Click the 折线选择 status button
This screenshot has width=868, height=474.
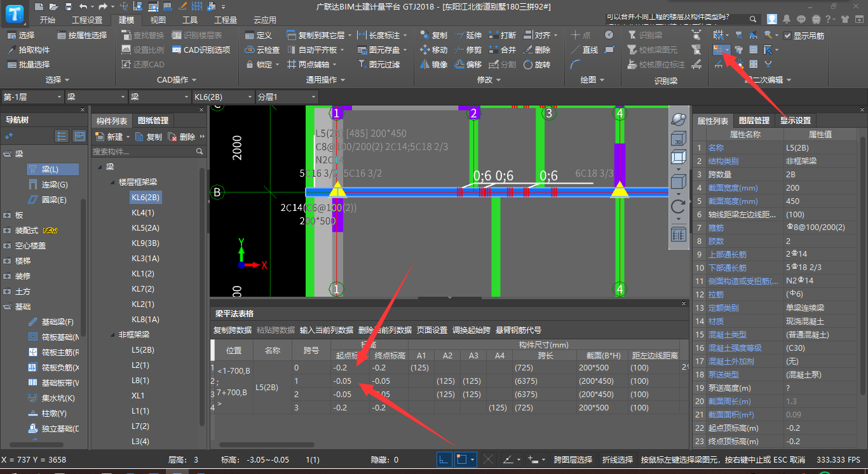(618, 459)
